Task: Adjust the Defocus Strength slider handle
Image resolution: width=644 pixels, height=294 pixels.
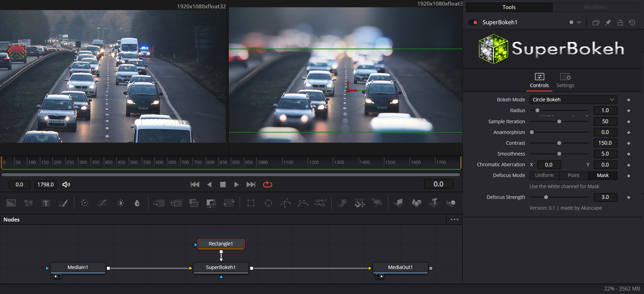Action: tap(546, 197)
